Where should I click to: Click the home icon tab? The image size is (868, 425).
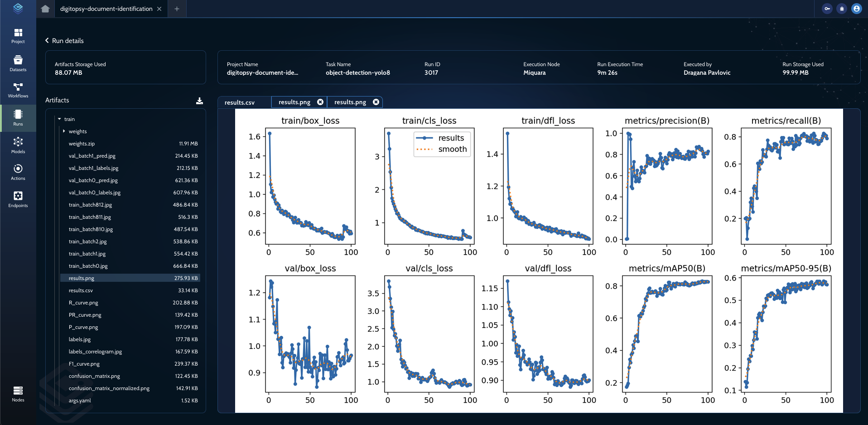(45, 9)
